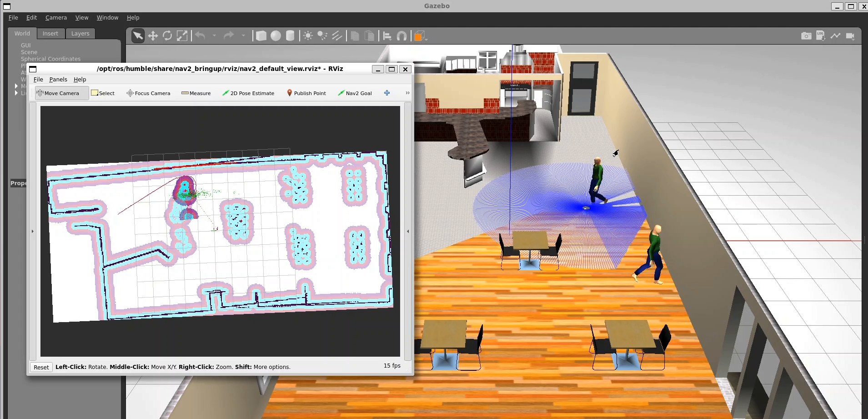This screenshot has width=868, height=419.
Task: Open the view angle dropdown cube
Action: coord(420,36)
